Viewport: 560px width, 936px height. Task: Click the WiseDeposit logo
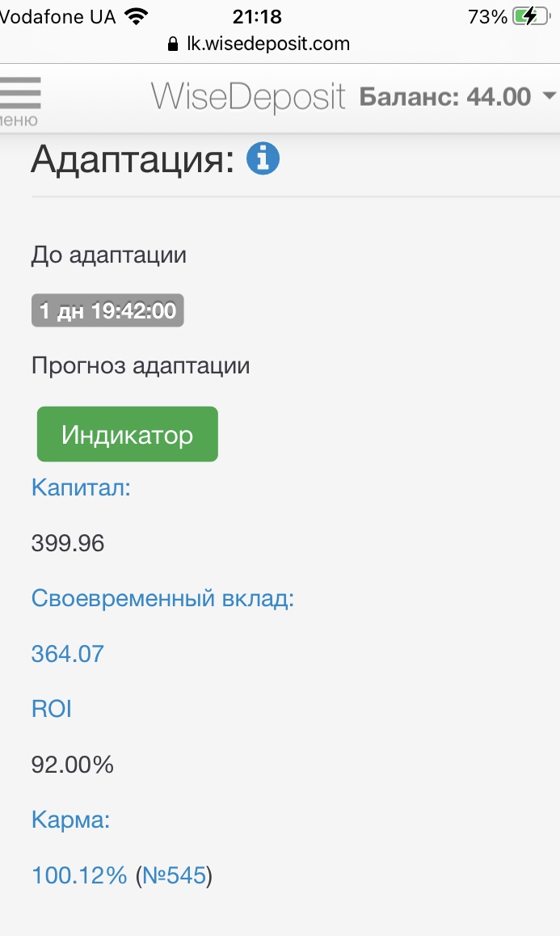tap(248, 96)
